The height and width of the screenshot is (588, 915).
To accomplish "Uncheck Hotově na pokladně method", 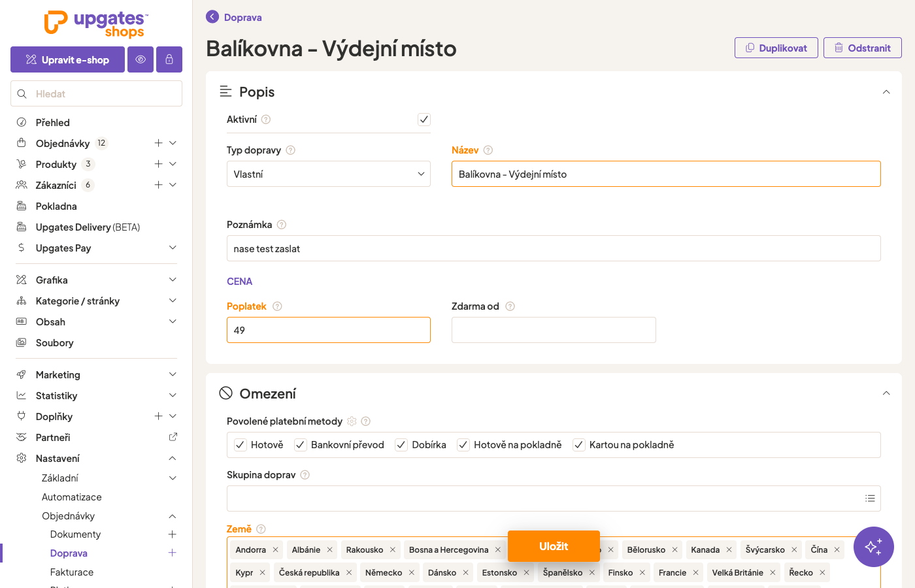I will pos(463,445).
